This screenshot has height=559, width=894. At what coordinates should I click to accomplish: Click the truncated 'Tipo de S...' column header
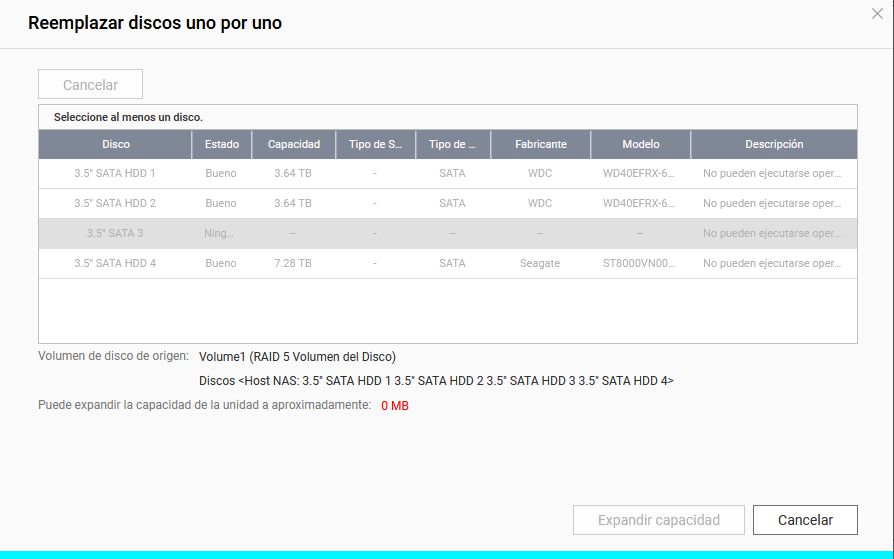point(375,144)
